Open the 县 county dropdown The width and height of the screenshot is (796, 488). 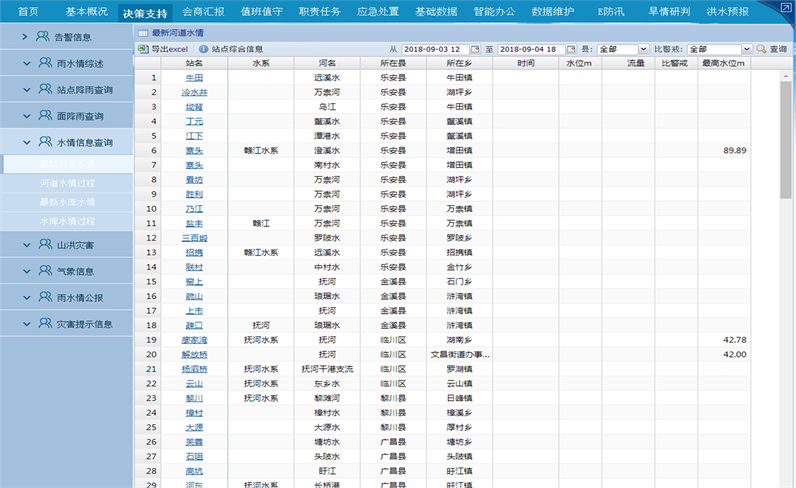(x=643, y=49)
